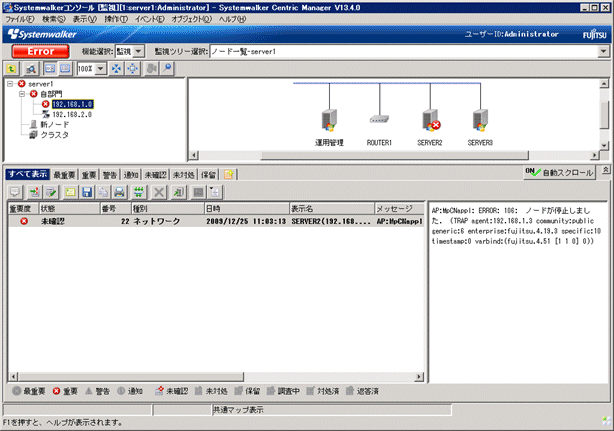Click the save icon in the event toolbar
Viewport: 614px width, 431px height.
86,191
